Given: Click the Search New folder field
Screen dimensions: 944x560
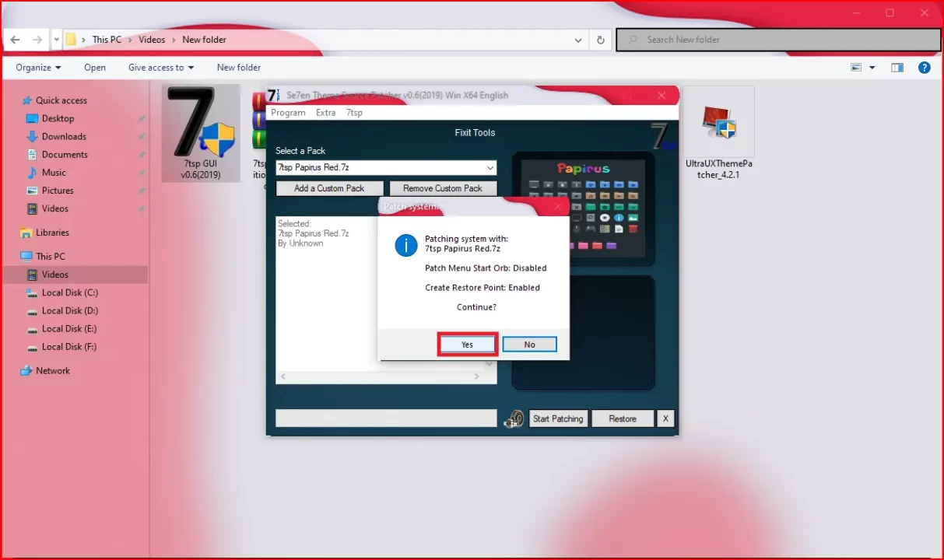Looking at the screenshot, I should (778, 40).
